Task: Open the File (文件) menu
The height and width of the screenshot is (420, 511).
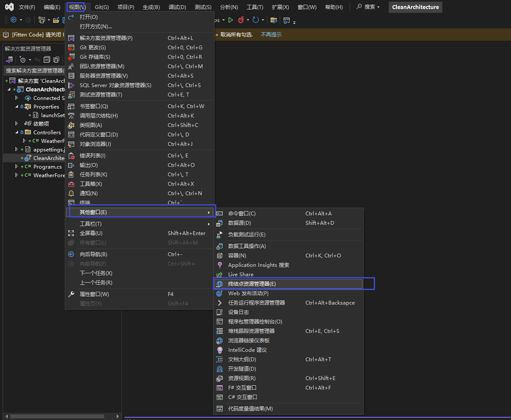Action: (x=27, y=7)
